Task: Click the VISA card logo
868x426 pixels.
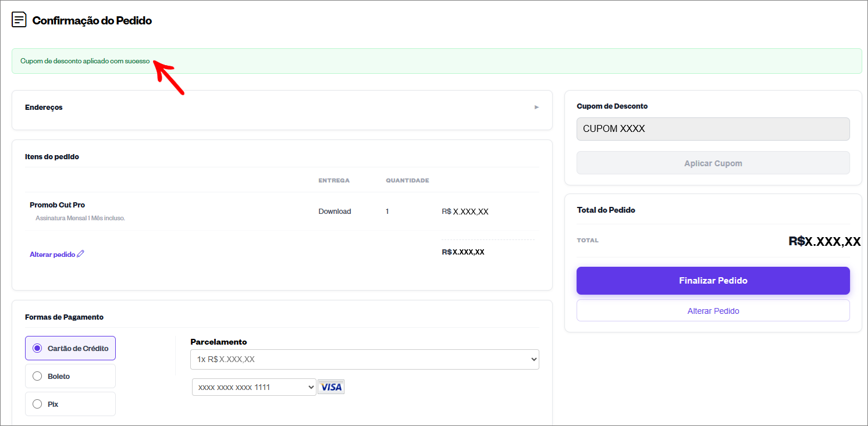Action: click(331, 386)
